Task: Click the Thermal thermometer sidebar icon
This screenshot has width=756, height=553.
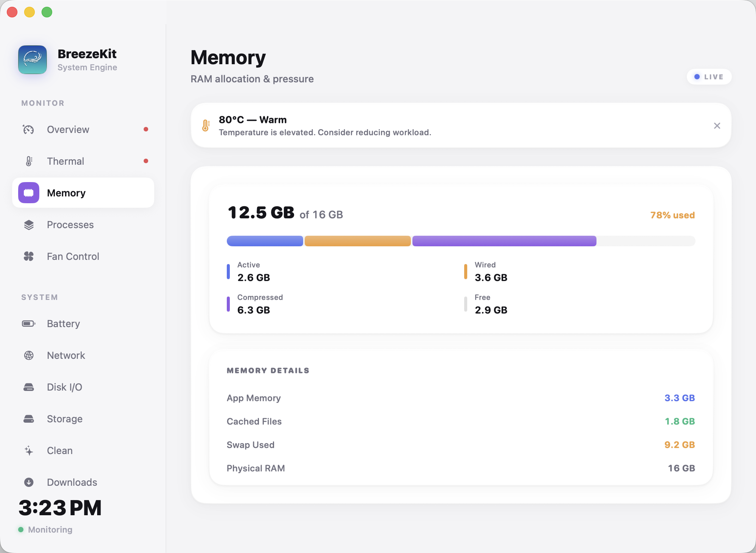Action: click(x=29, y=161)
